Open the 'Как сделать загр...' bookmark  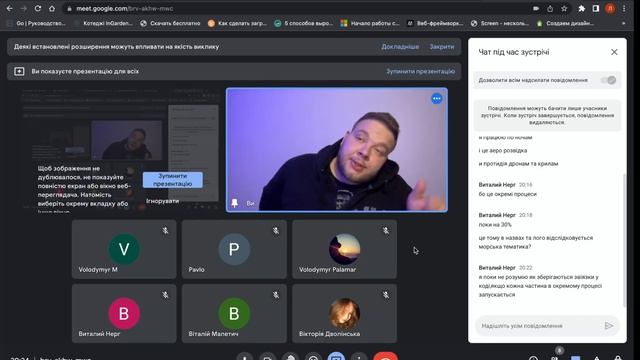coord(237,23)
